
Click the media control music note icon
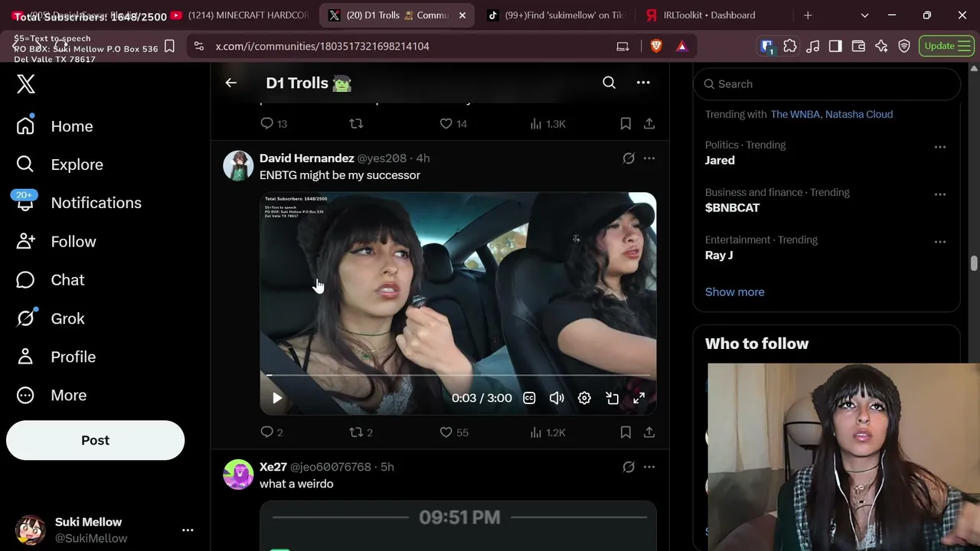(x=813, y=46)
